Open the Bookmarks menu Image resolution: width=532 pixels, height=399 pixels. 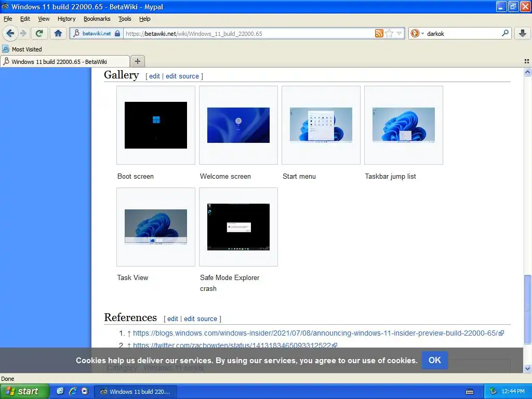tap(97, 19)
